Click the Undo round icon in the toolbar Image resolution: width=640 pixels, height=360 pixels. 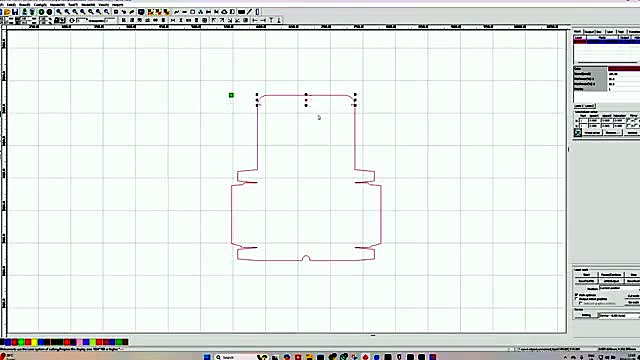[x=42, y=12]
